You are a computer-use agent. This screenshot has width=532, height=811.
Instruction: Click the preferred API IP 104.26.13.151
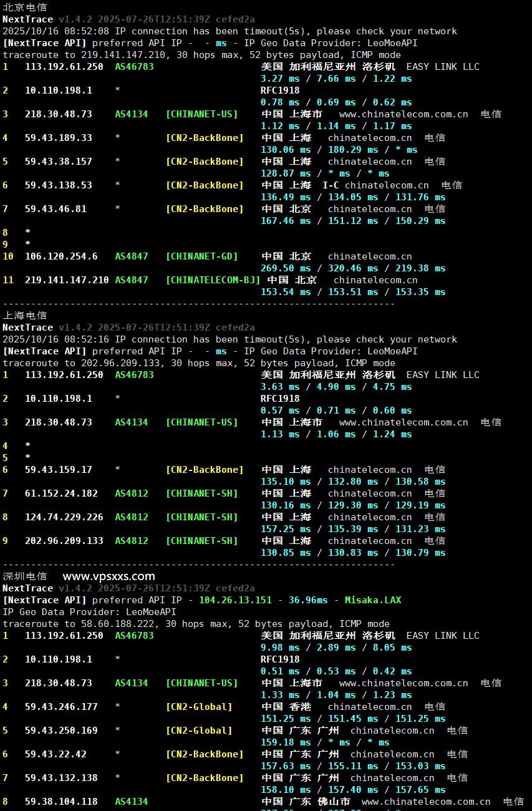pos(235,600)
